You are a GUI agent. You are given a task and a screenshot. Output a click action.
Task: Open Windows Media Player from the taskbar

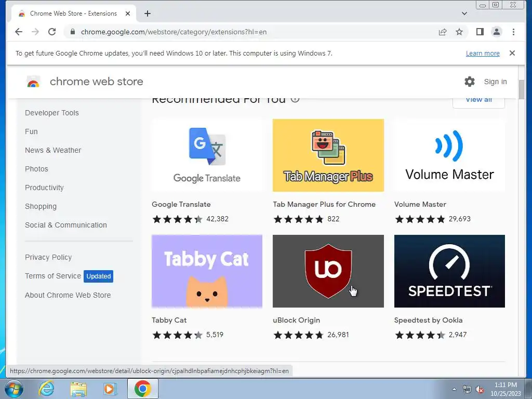coord(110,389)
